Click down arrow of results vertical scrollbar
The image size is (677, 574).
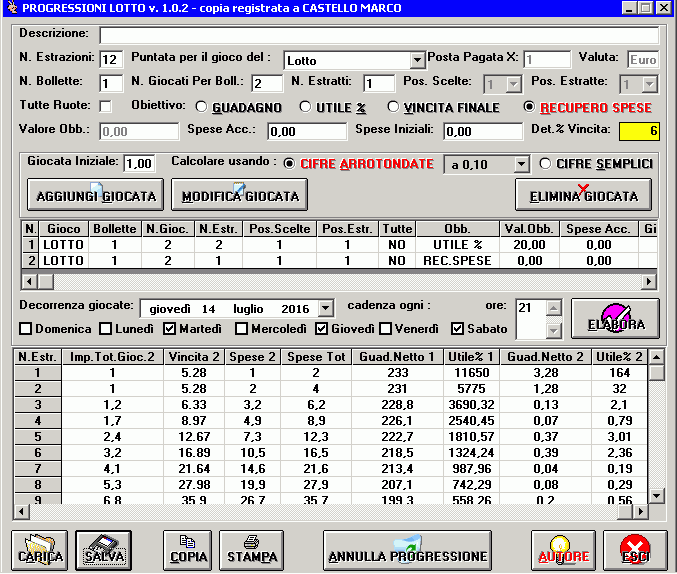click(x=656, y=495)
